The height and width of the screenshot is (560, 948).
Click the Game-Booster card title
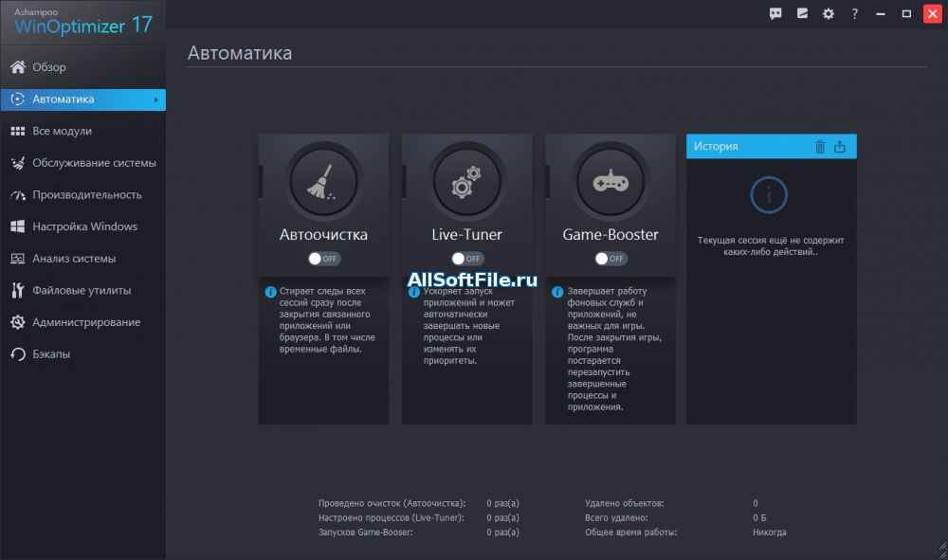coord(610,234)
